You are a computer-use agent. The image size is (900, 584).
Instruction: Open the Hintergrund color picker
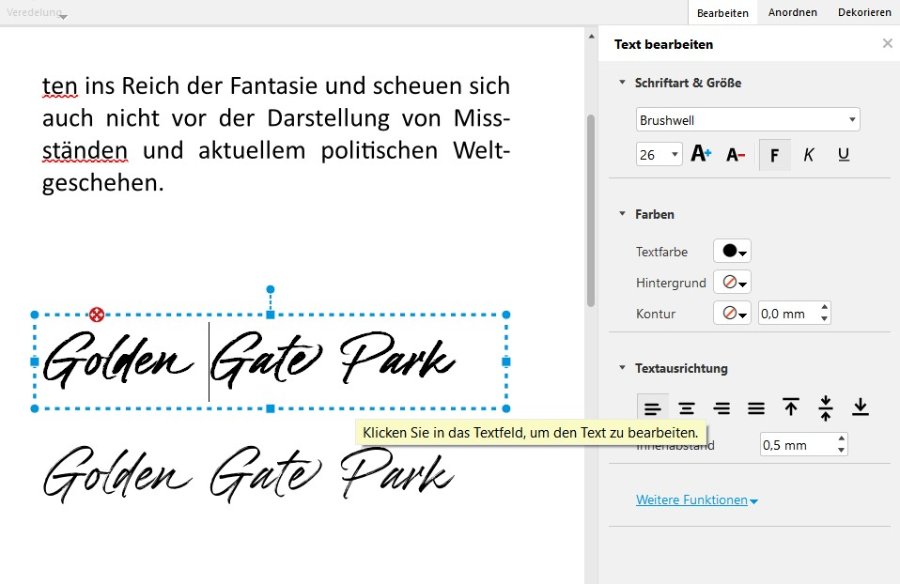tap(732, 282)
